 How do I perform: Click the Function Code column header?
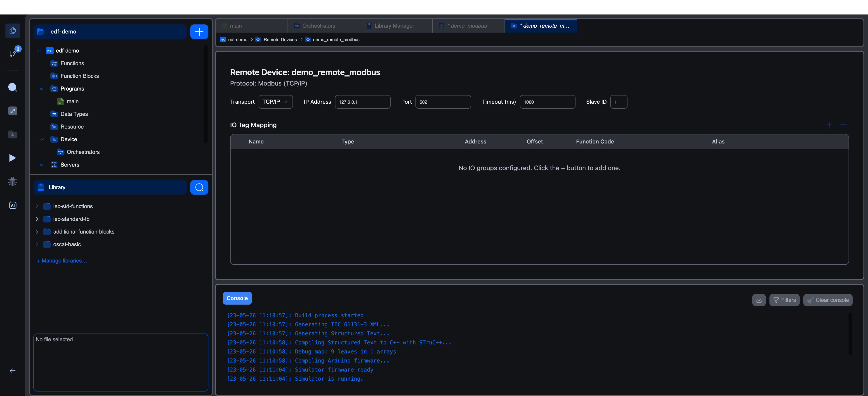[595, 142]
